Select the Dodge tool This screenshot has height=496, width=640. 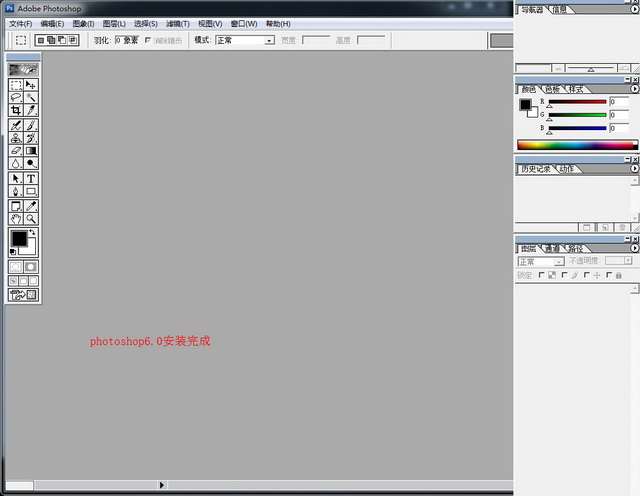click(31, 163)
